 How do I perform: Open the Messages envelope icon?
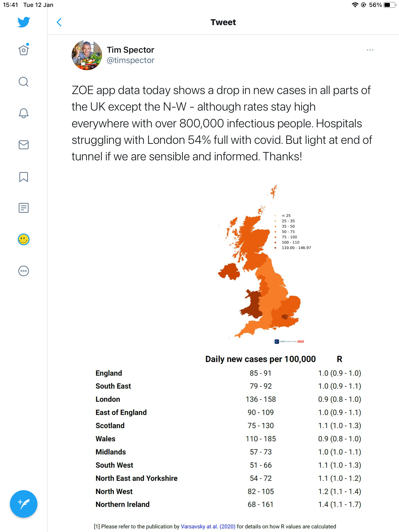(x=24, y=145)
